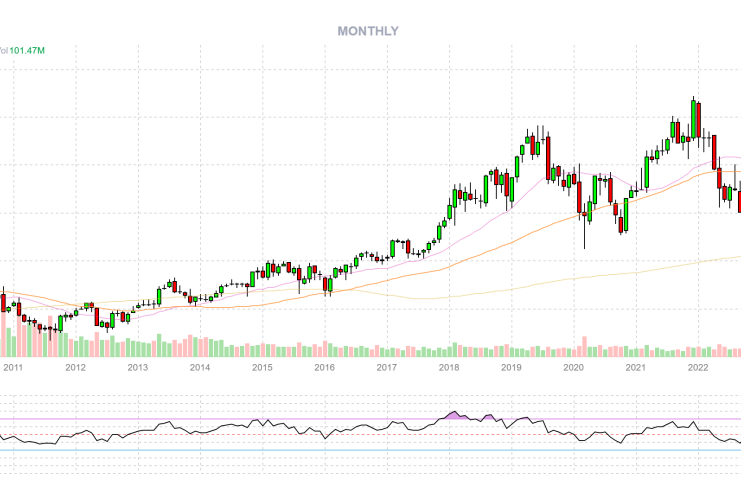Pick the 2018 year label

point(448,368)
